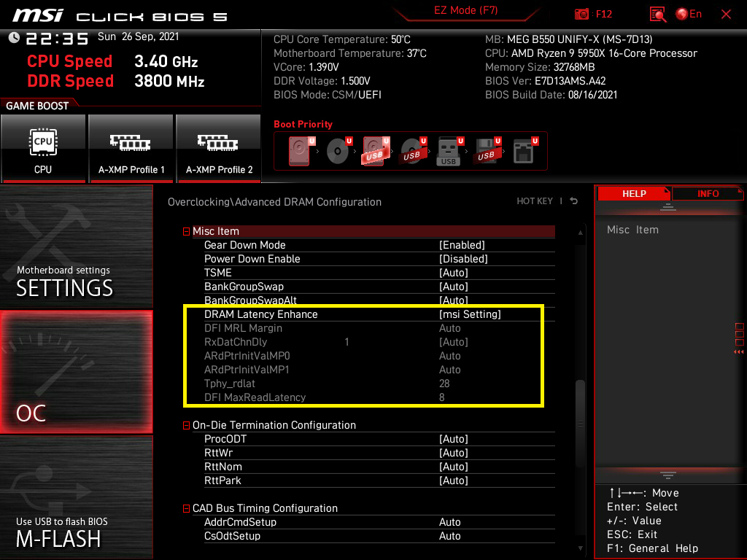Select USB floppy boot device icon
Screen dimensions: 747x560
pyautogui.click(x=487, y=151)
